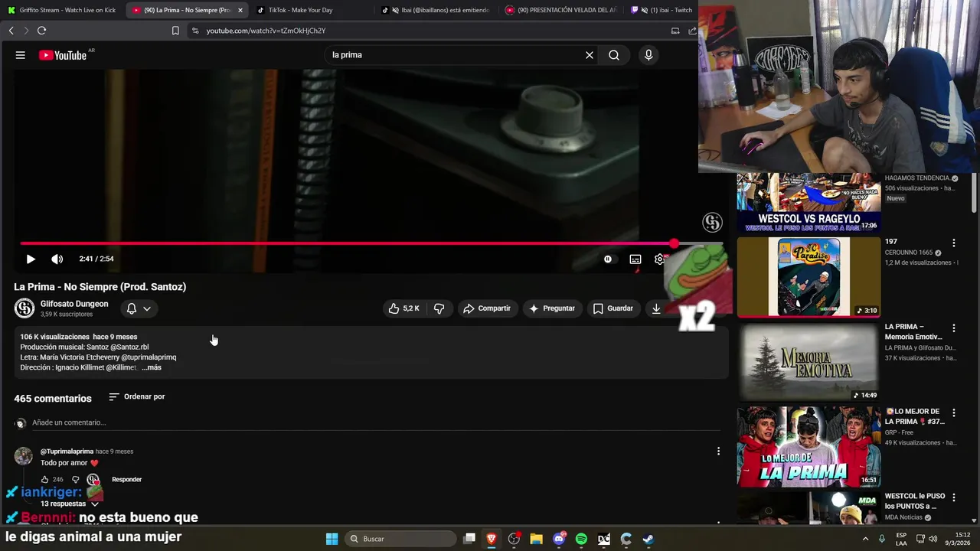980x551 pixels.
Task: Dislike the 'Todo por amor' comment
Action: pos(75,480)
